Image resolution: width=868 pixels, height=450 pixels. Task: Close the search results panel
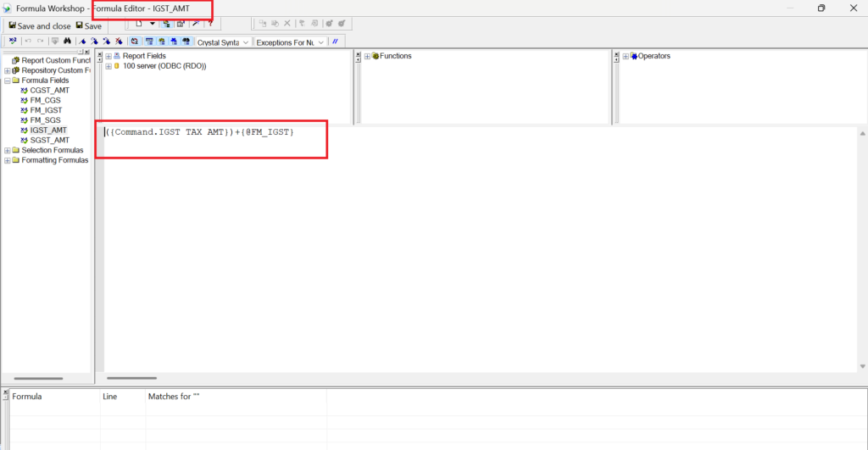(6, 392)
